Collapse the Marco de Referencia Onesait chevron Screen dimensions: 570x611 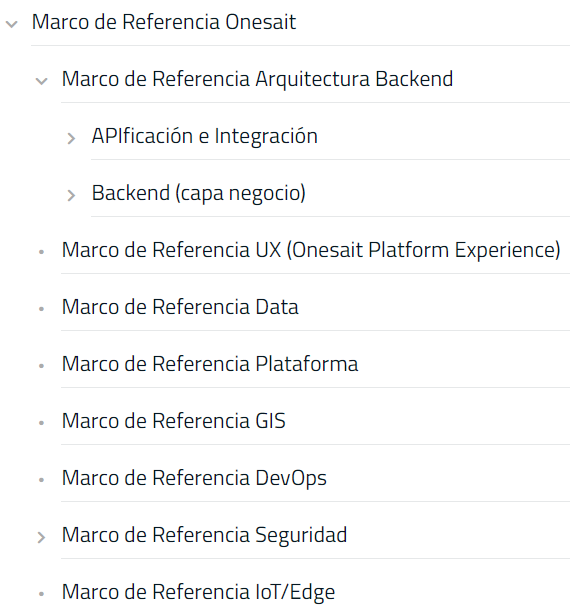click(x=12, y=24)
